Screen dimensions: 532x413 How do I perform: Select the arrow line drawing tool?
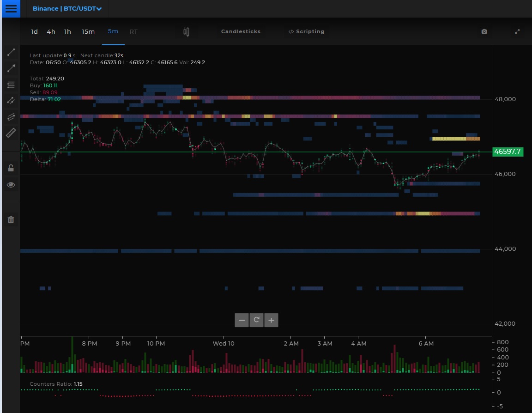point(11,68)
